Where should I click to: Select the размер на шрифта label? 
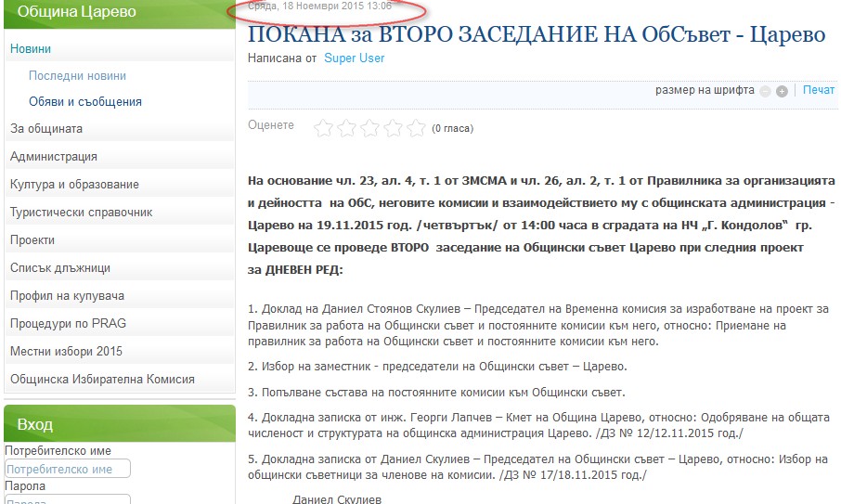click(x=705, y=90)
